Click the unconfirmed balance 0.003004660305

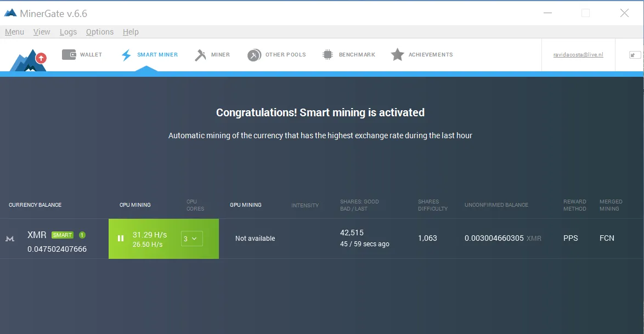pyautogui.click(x=494, y=238)
